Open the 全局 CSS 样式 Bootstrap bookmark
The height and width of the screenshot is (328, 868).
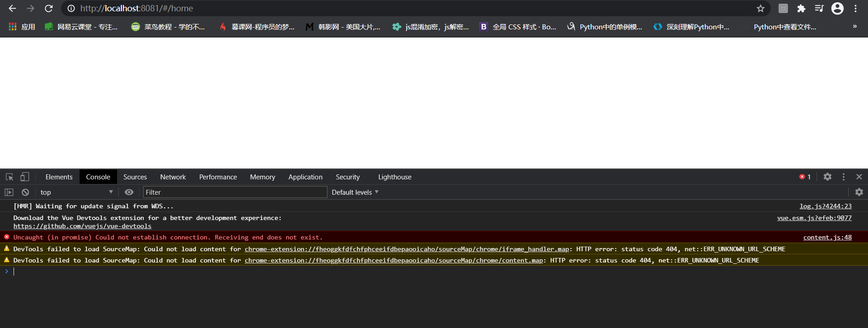518,27
